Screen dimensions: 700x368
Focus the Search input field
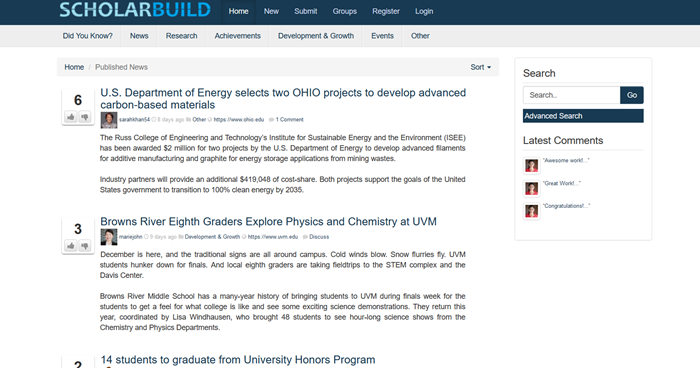(x=571, y=95)
